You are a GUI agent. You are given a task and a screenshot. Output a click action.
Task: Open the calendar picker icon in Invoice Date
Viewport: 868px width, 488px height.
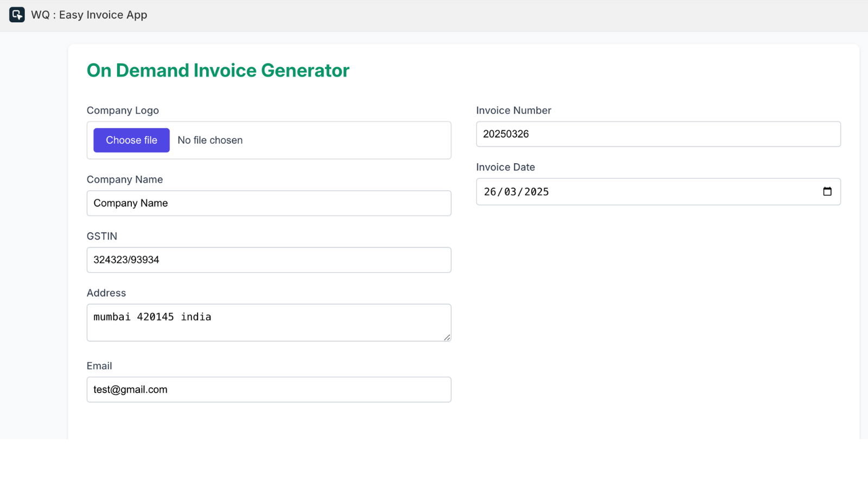pyautogui.click(x=827, y=191)
